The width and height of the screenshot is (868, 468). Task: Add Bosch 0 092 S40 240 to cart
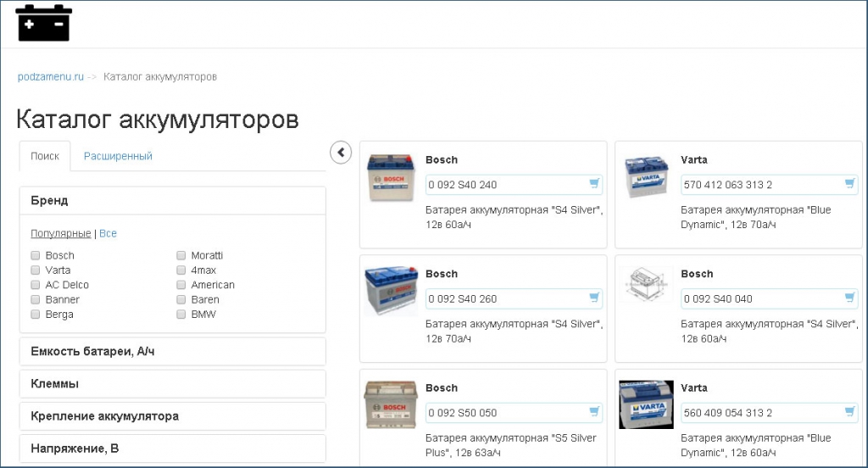point(594,183)
